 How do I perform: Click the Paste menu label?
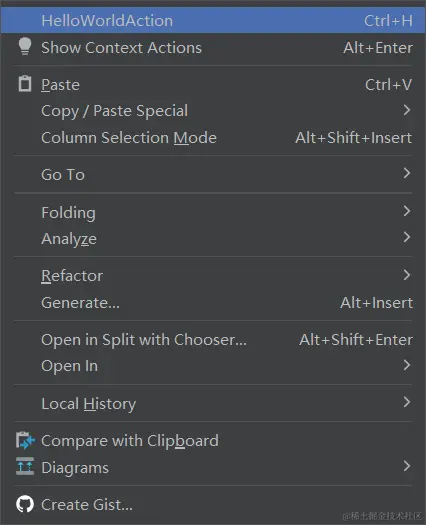tap(60, 85)
